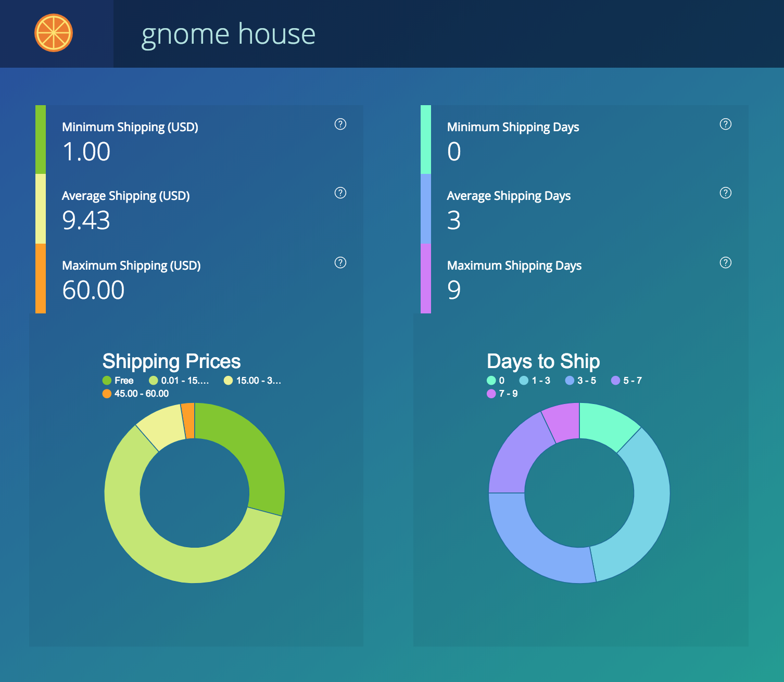Click the orange slice logo icon
Viewport: 784px width, 682px height.
[x=54, y=33]
